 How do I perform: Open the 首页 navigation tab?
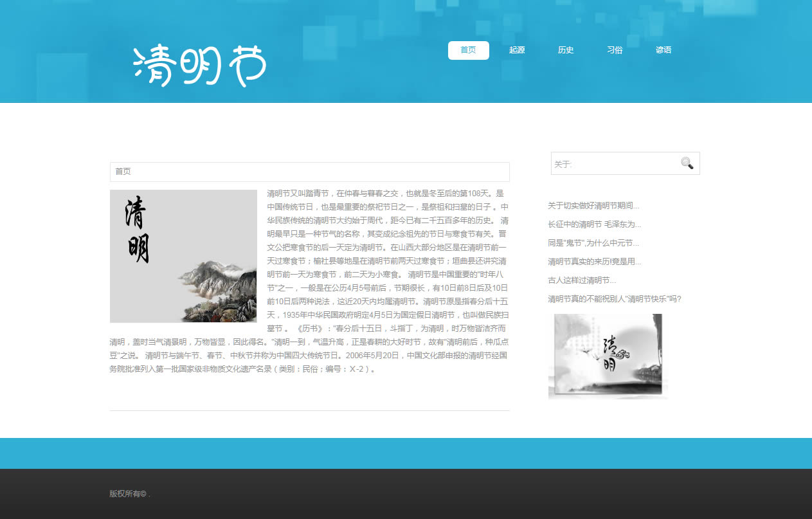(x=468, y=50)
